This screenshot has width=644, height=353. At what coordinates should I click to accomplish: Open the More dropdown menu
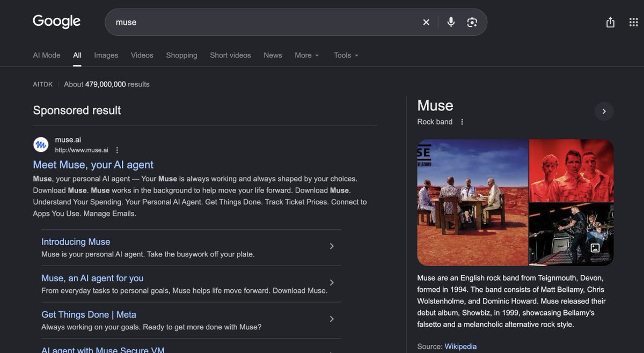[307, 55]
